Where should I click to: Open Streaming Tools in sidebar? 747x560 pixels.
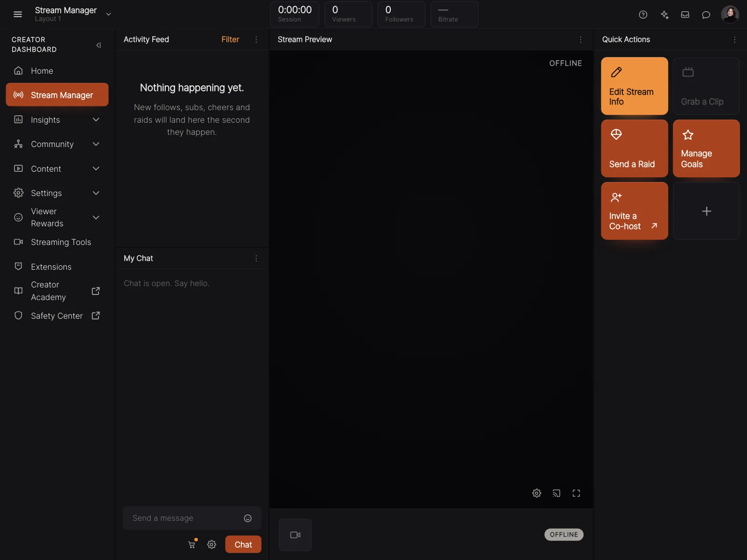coord(57,242)
